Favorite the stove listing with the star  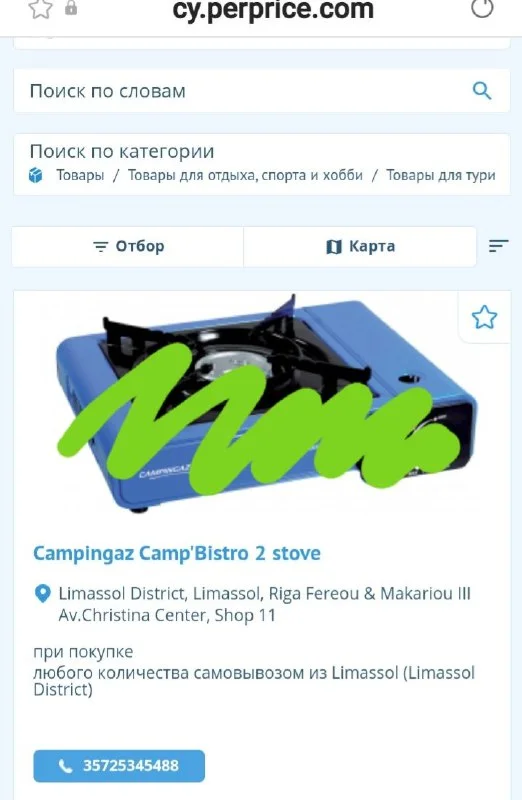tap(484, 317)
